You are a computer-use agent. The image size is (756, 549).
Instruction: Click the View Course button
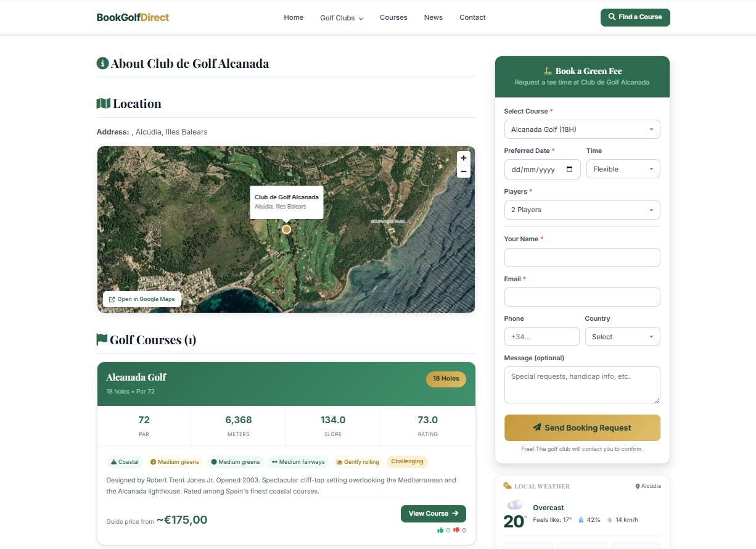coord(433,513)
